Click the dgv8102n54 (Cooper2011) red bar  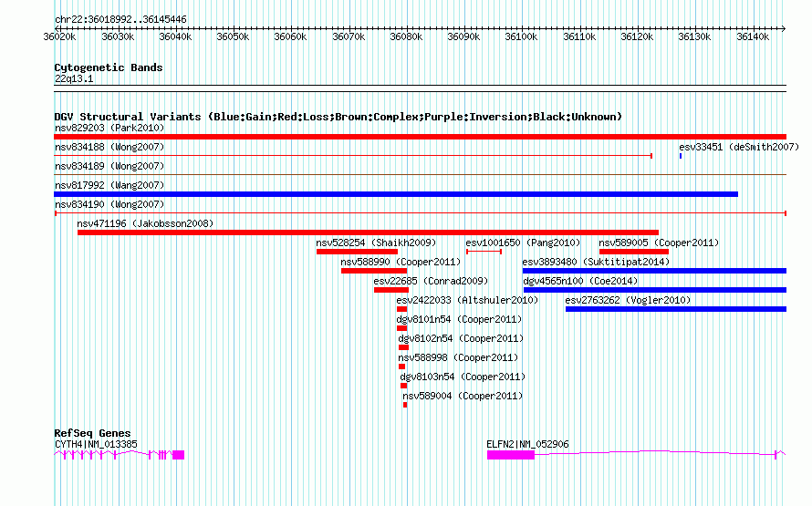(x=403, y=347)
